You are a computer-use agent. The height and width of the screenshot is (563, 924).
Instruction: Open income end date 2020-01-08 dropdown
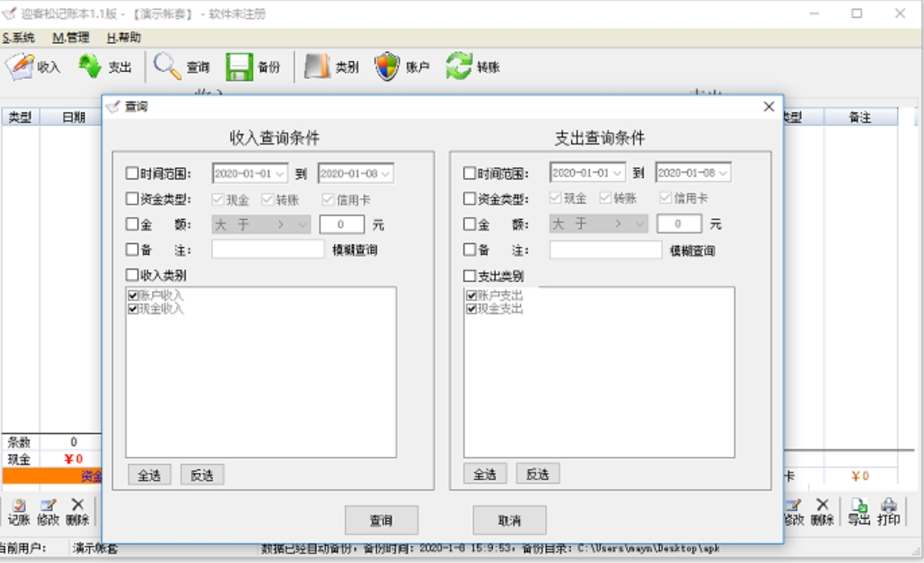click(385, 173)
